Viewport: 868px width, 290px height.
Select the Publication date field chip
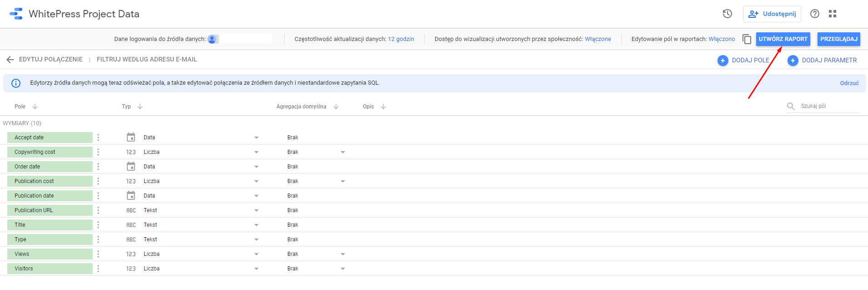50,196
